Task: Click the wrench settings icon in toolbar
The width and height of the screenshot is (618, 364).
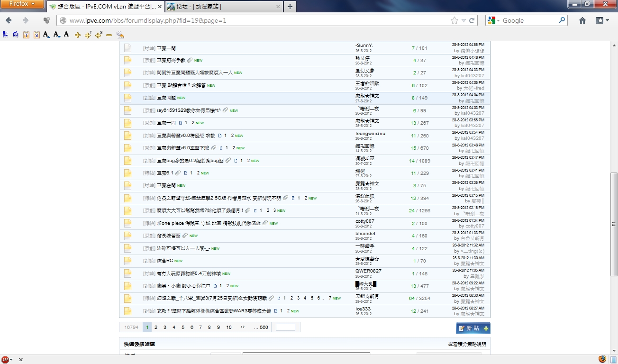Action: point(120,35)
